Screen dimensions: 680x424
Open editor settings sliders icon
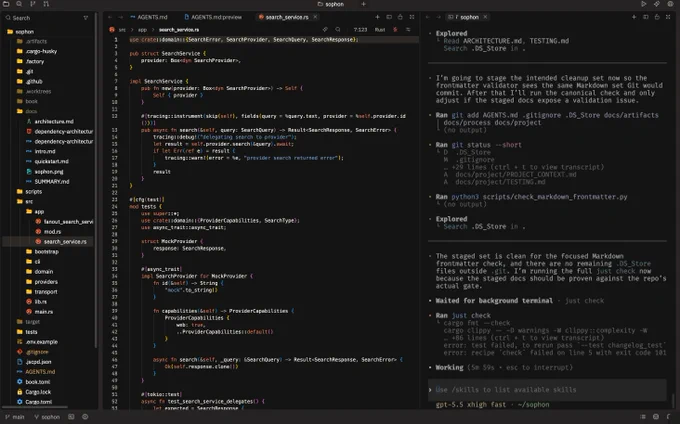[x=408, y=29]
